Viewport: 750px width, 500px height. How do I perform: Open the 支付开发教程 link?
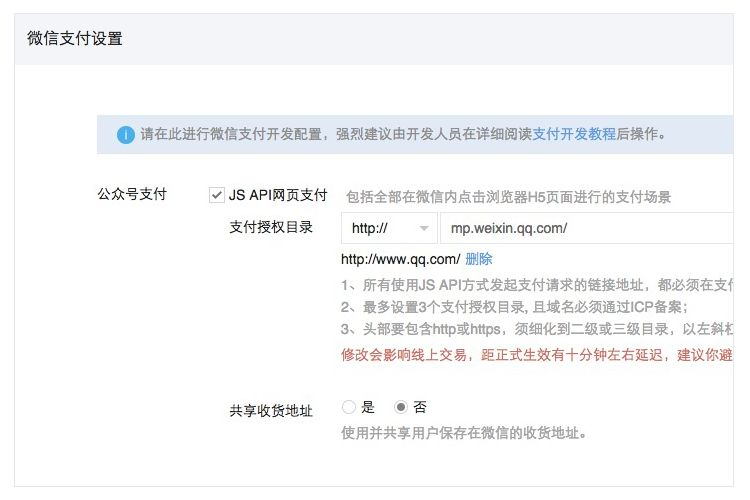[x=573, y=134]
